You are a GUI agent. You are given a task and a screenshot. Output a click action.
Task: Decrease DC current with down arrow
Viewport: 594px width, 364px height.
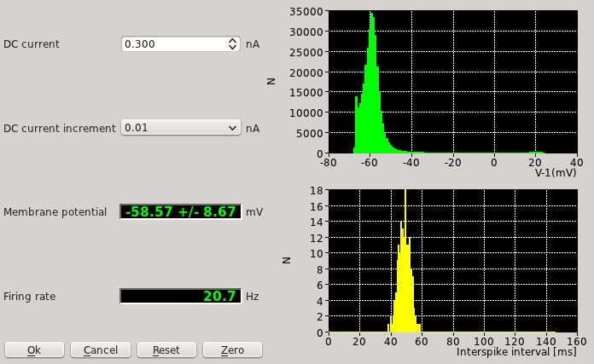click(x=233, y=47)
